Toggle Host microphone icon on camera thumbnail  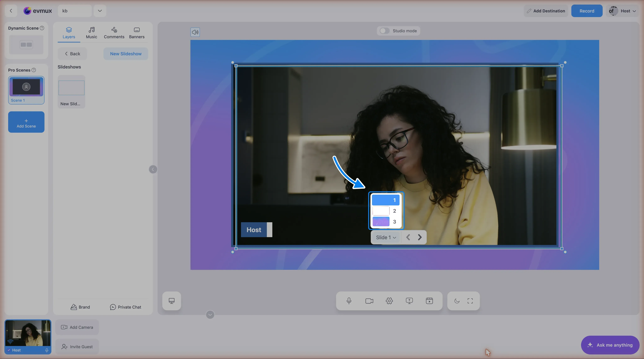[47, 350]
